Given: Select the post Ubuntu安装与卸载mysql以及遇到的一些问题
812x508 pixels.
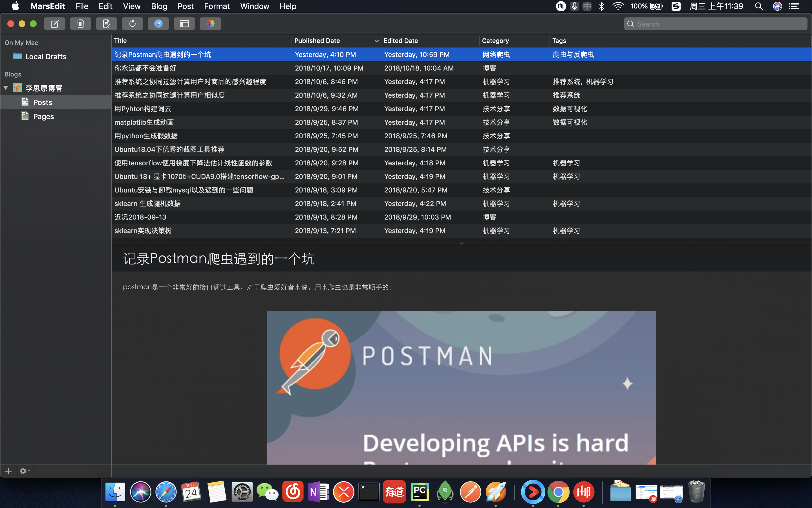Looking at the screenshot, I should [461, 190].
